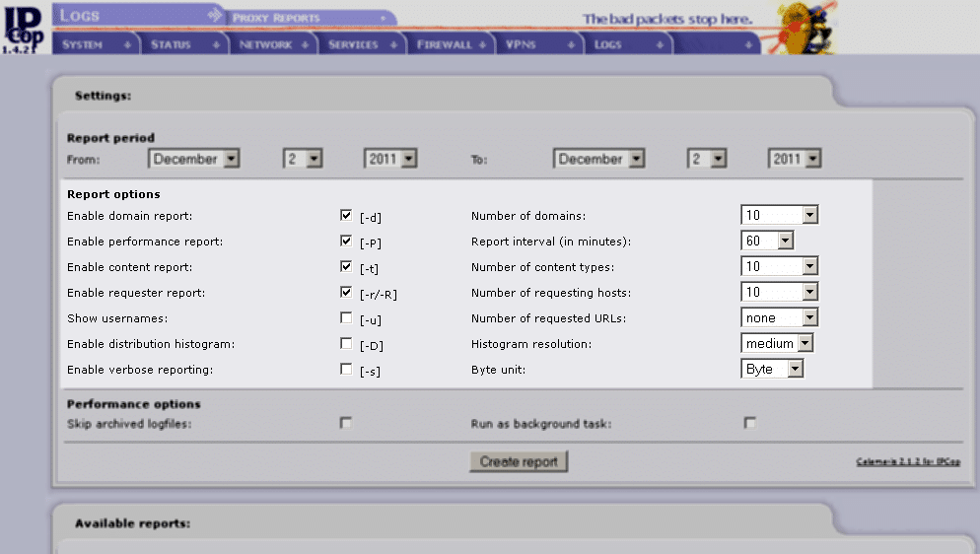Image resolution: width=980 pixels, height=554 pixels.
Task: Click the IPCop logo icon
Action: click(x=22, y=26)
